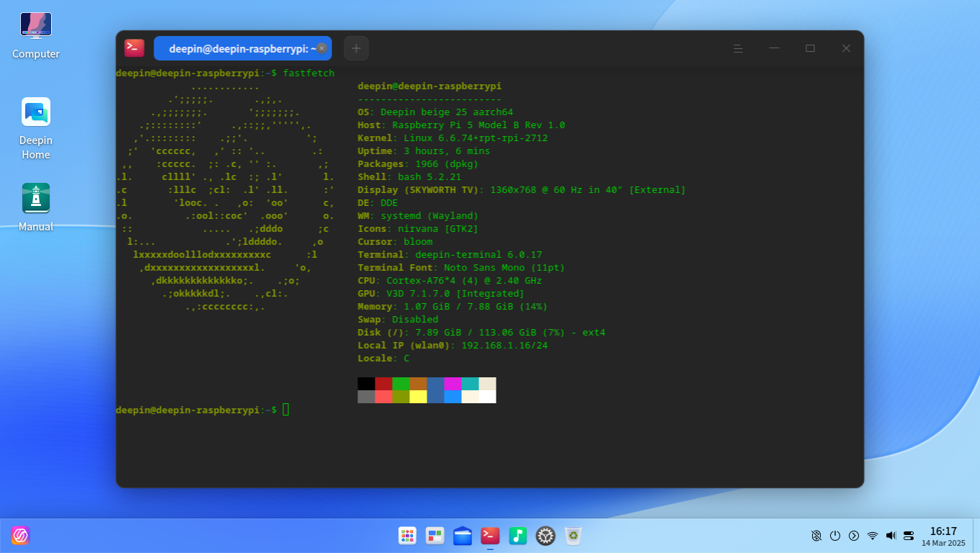Click the terminal prompt cursor on the last line
980x553 pixels.
point(286,410)
